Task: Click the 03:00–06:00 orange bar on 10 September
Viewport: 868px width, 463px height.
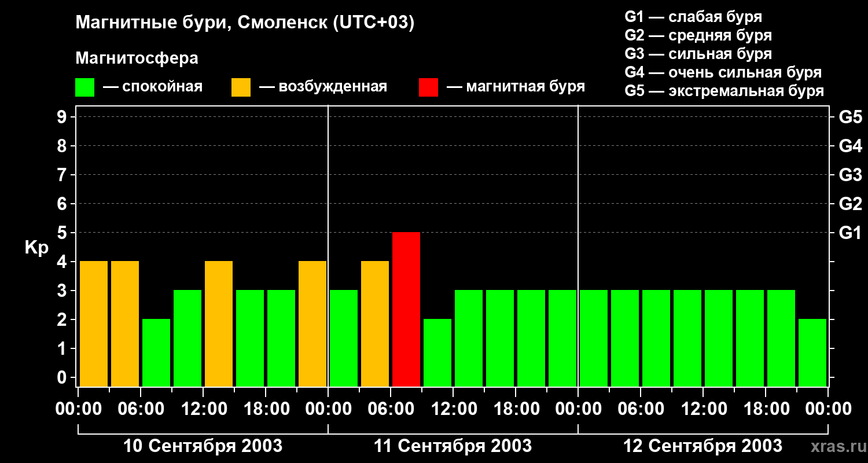Action: [x=125, y=324]
